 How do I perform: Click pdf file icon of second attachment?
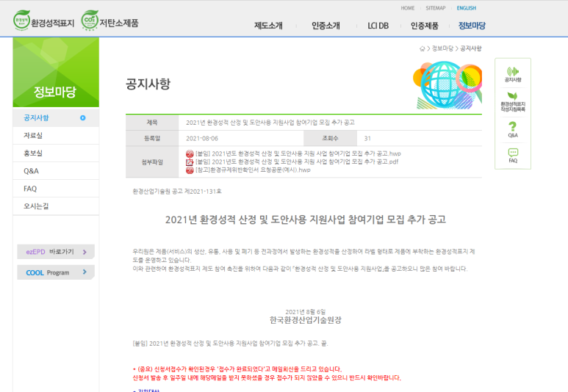pos(190,161)
